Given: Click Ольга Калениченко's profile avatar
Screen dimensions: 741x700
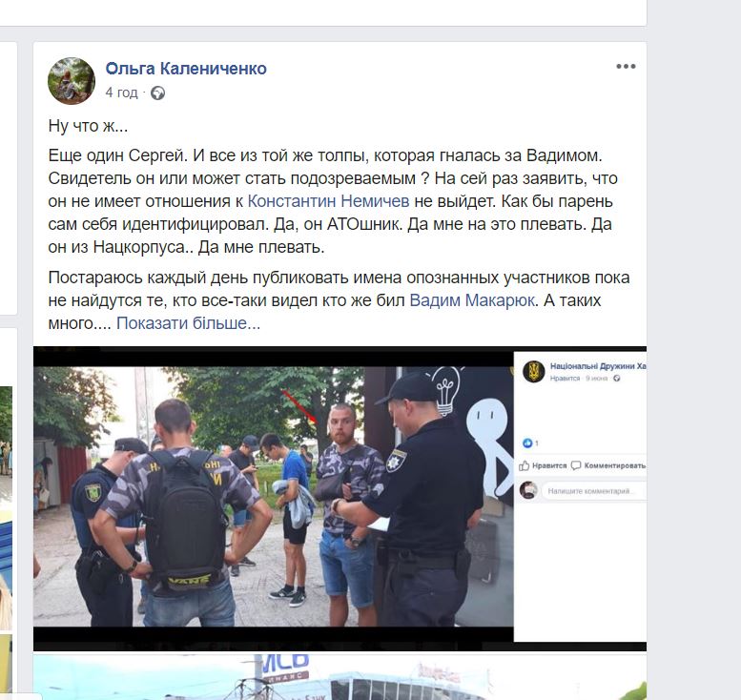Looking at the screenshot, I should coord(72,81).
